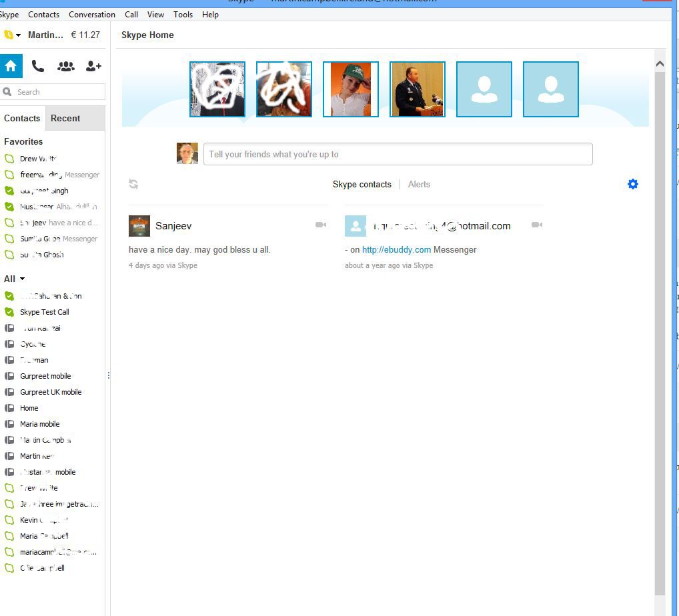Click the first scribbled contact thumbnail
The height and width of the screenshot is (616, 679).
tap(217, 89)
